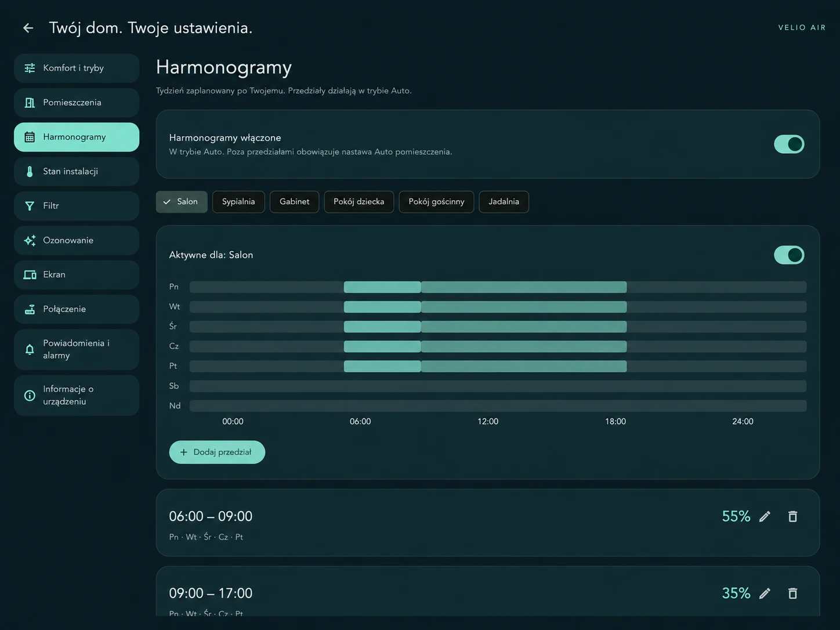Click the 35% value

[736, 593]
